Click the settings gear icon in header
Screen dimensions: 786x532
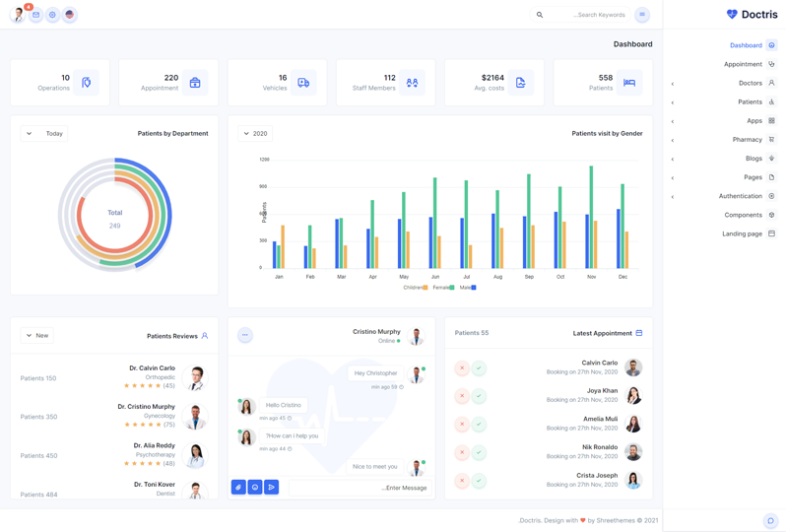[x=52, y=15]
